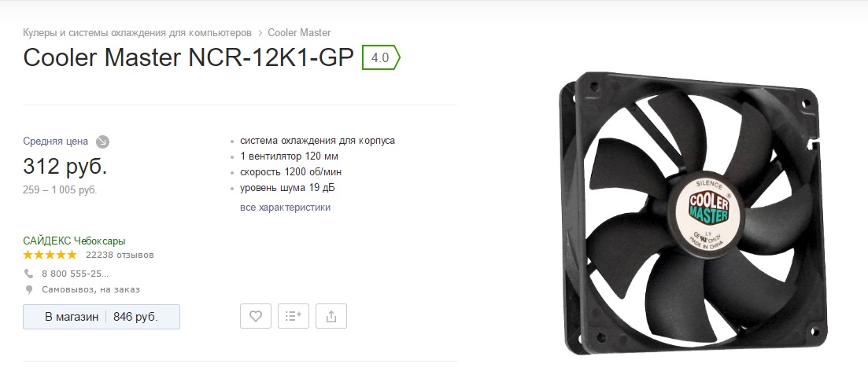View 22238 отзывов shop reviews
This screenshot has height=375, width=868.
[x=120, y=255]
